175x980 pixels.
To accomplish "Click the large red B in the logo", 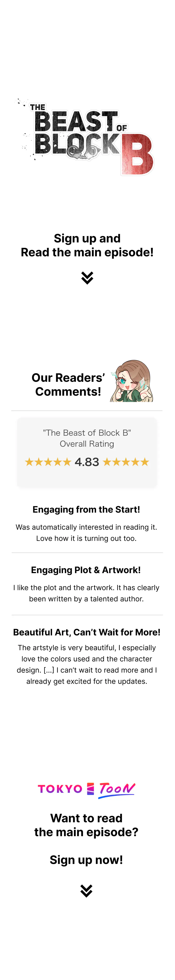I will tap(137, 154).
